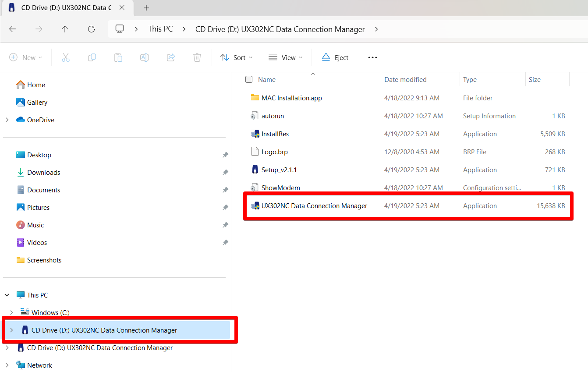Viewport: 588px width, 372px height.
Task: Navigate to This PC breadcrumb
Action: (x=160, y=29)
